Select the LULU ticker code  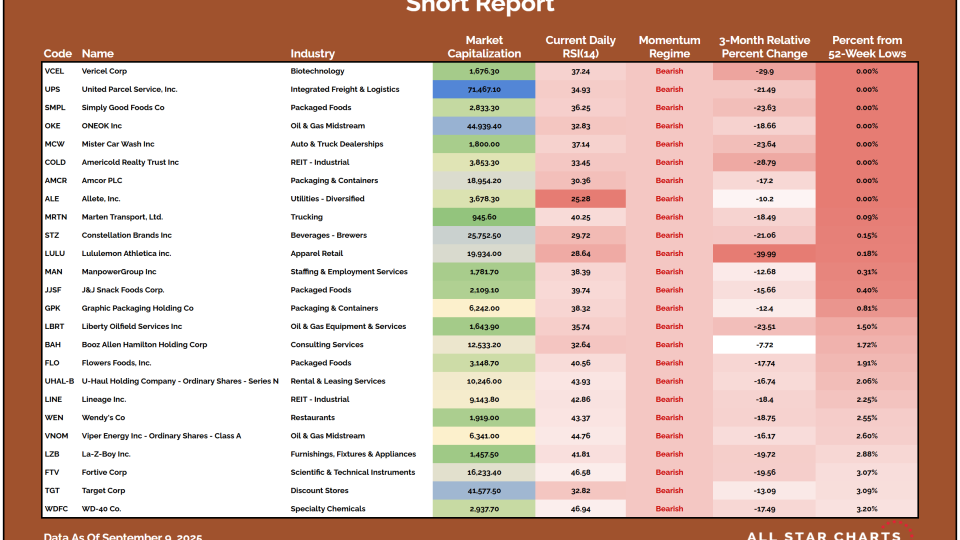pyautogui.click(x=56, y=254)
